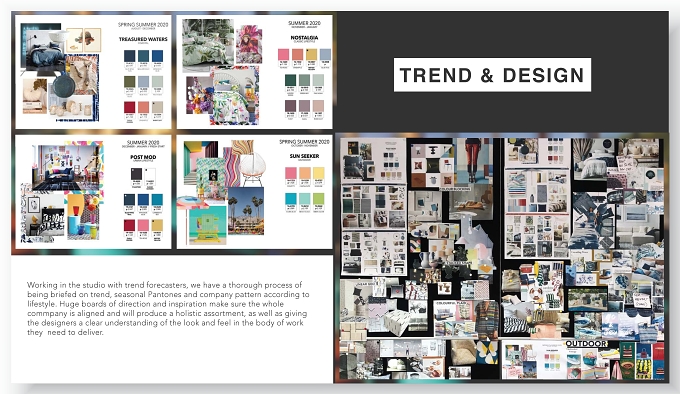Pick the yellow swatch in Sun Seeker palette
The width and height of the screenshot is (680, 394).
tap(318, 173)
